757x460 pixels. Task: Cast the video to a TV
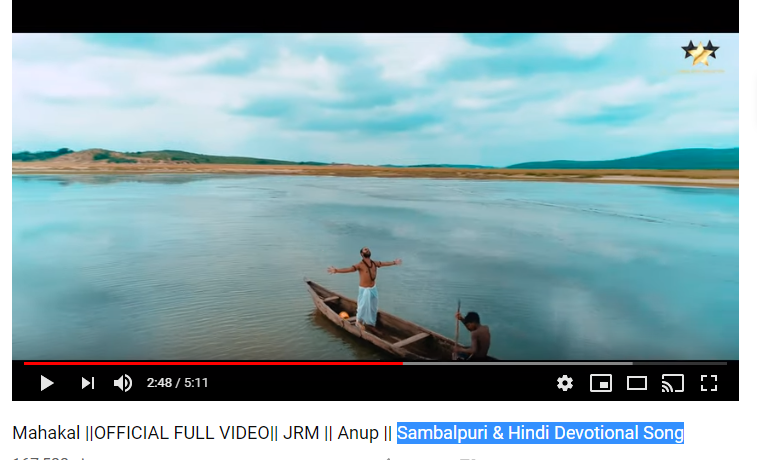click(x=673, y=383)
